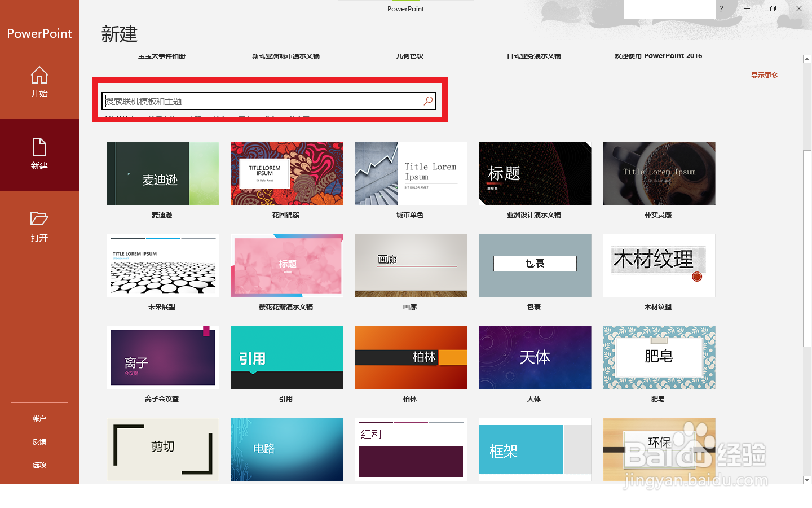Viewport: 812px width, 508px height.
Task: Select the 天体 template thumbnail
Action: coord(535,357)
